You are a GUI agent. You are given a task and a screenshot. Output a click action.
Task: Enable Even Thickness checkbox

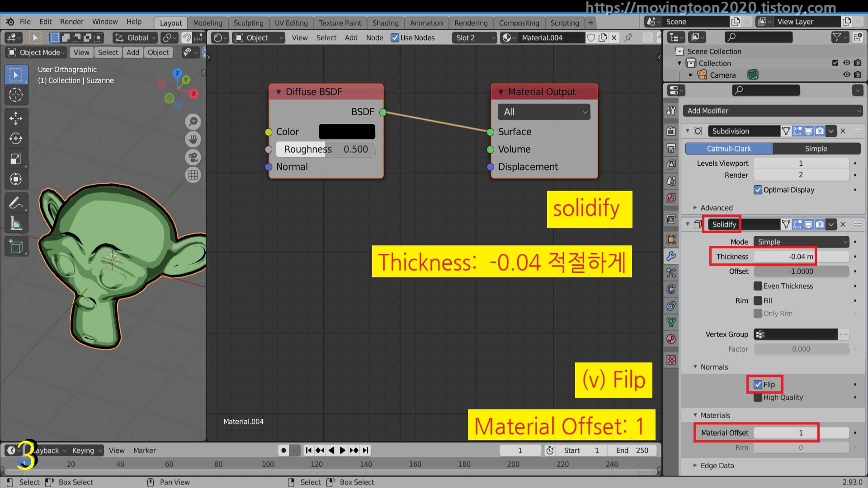758,286
